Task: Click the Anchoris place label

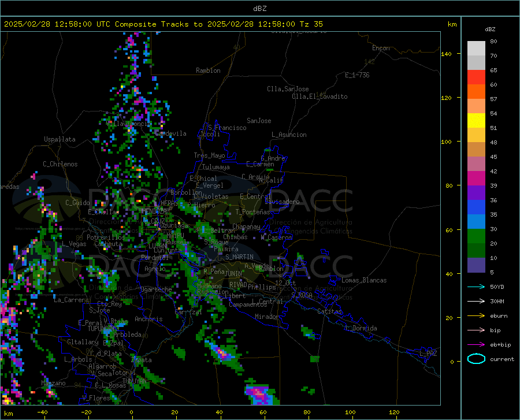Action: 148,319
